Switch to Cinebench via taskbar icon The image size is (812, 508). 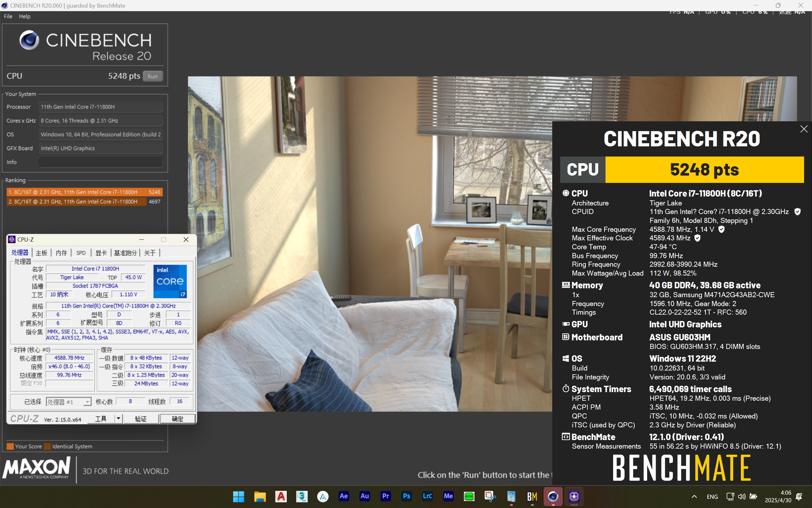click(553, 496)
